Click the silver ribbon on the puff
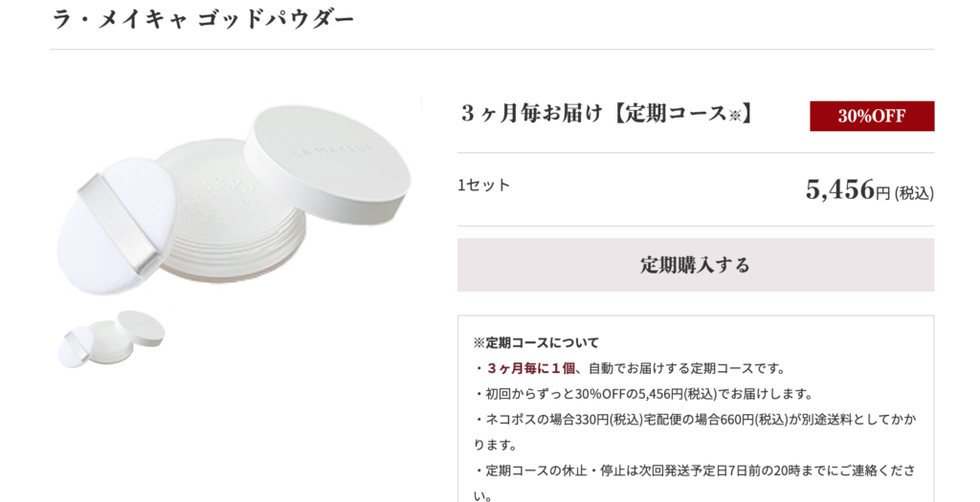Screen dimensions: 980x502 pos(119,224)
